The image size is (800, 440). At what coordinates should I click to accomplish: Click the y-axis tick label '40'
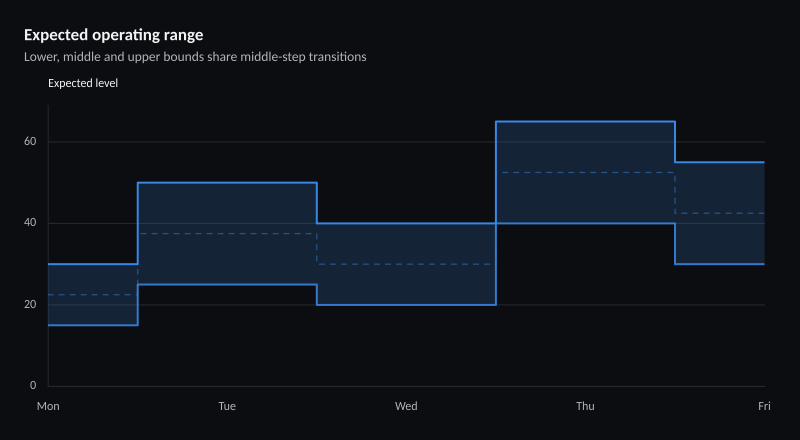[30, 223]
